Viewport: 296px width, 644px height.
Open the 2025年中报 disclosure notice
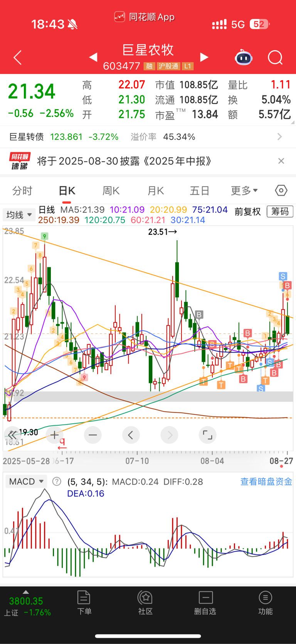point(124,161)
